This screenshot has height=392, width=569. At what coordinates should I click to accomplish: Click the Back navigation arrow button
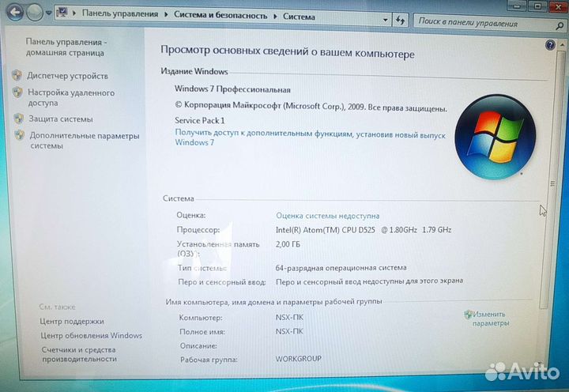pyautogui.click(x=15, y=13)
